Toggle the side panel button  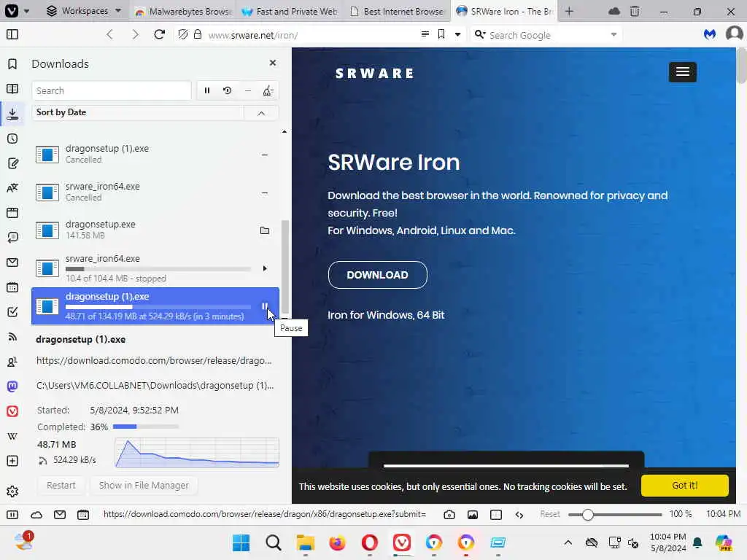12,34
